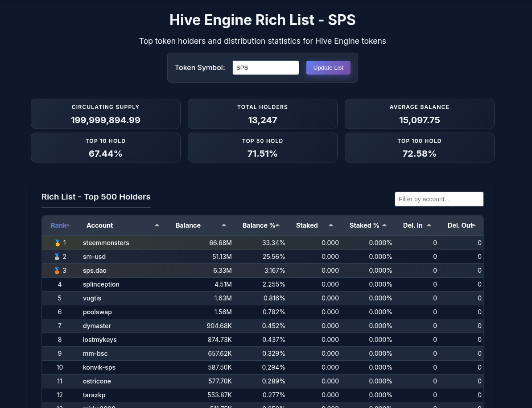The image size is (532, 408).
Task: Click the bronze medal for sps.dao row
Action: 57,271
